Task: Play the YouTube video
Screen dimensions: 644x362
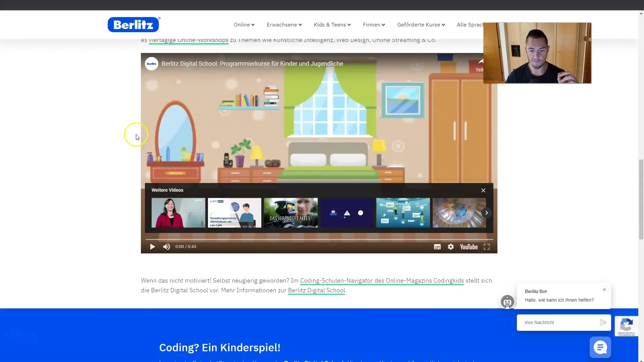Action: coord(153,247)
